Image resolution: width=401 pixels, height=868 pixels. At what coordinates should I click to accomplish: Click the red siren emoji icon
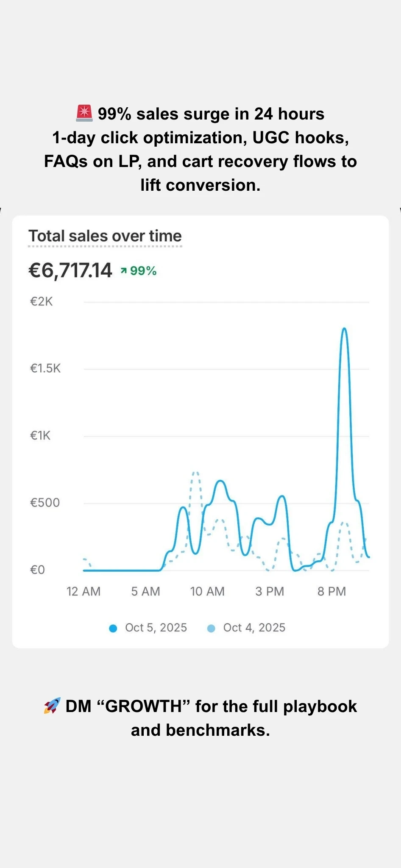(x=84, y=114)
